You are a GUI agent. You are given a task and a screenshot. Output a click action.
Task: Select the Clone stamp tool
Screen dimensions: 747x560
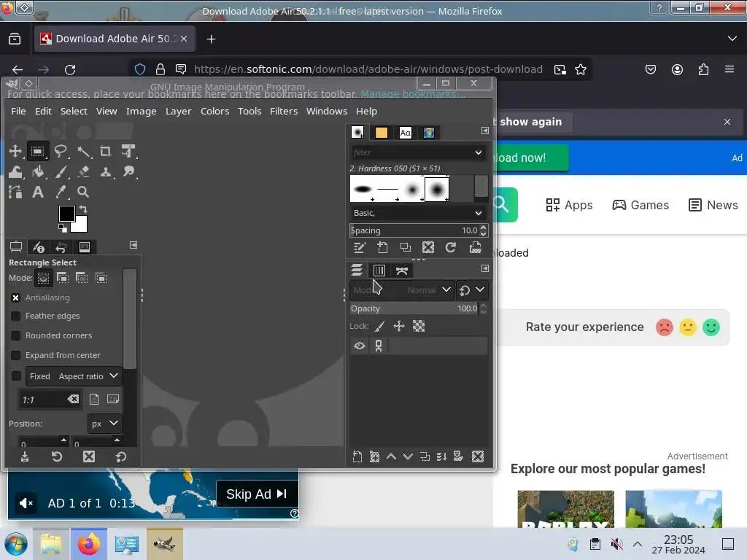[106, 171]
